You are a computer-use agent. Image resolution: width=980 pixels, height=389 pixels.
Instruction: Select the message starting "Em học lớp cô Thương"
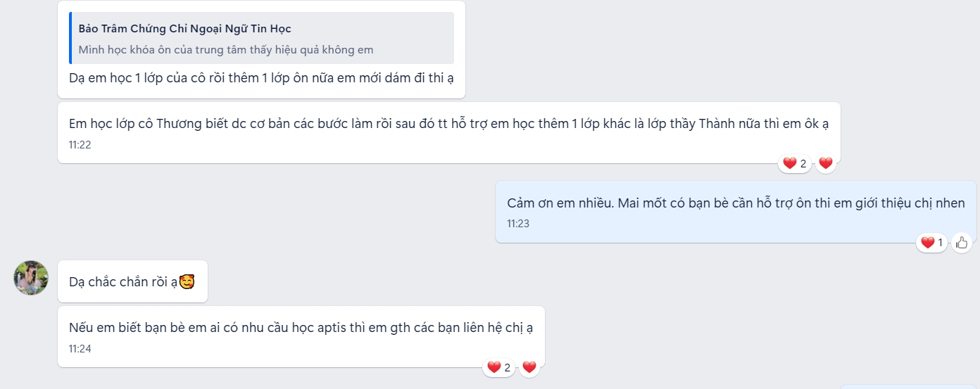(448, 124)
